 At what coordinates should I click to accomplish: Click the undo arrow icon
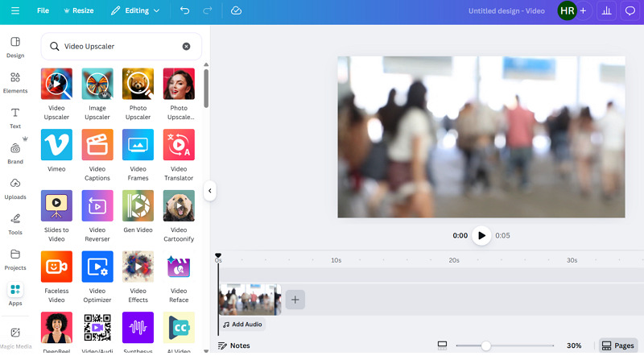pos(185,11)
